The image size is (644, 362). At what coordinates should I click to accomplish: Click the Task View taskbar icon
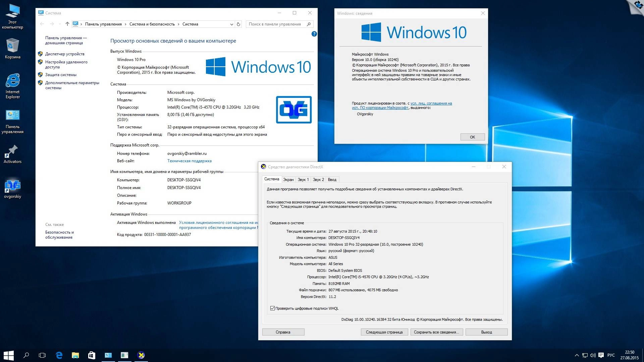click(x=42, y=355)
